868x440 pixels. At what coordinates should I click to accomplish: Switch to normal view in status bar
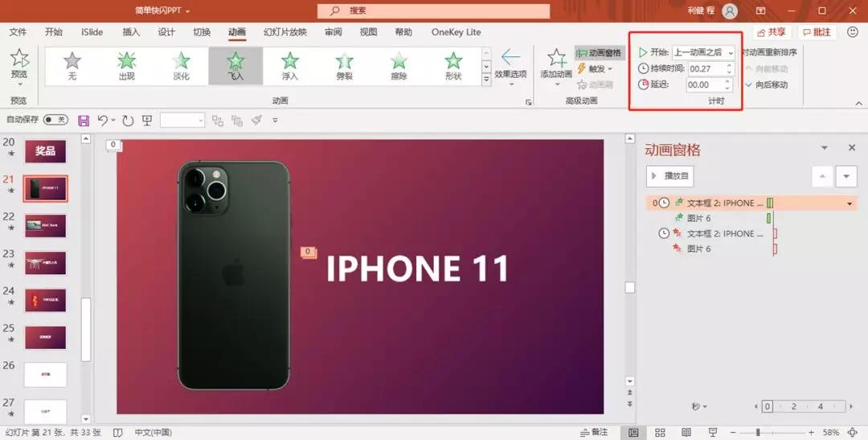(x=634, y=432)
